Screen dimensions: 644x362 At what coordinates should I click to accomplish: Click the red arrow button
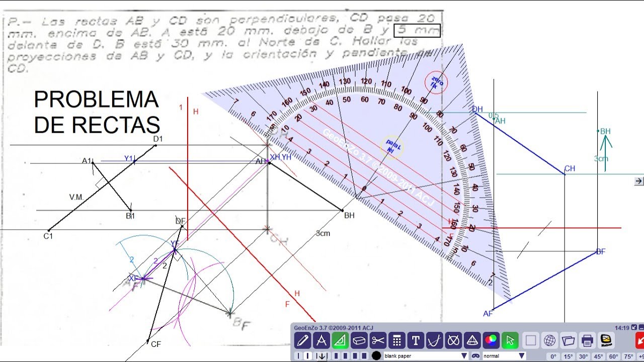(640, 340)
